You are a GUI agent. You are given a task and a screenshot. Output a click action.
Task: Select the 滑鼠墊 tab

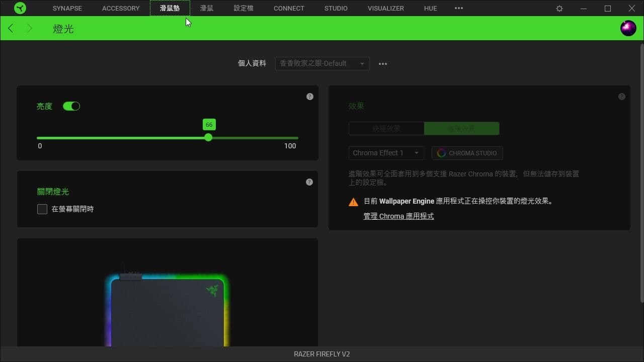(x=170, y=8)
